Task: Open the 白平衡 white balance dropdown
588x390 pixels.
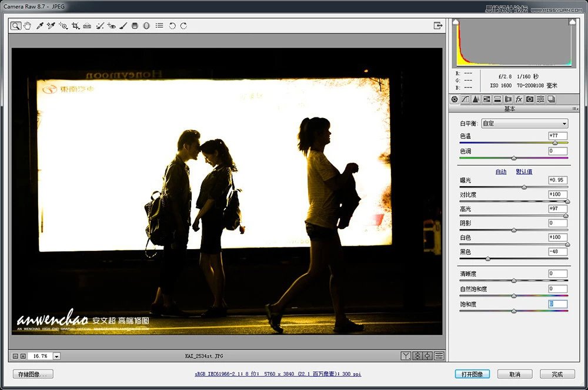Action: 524,123
